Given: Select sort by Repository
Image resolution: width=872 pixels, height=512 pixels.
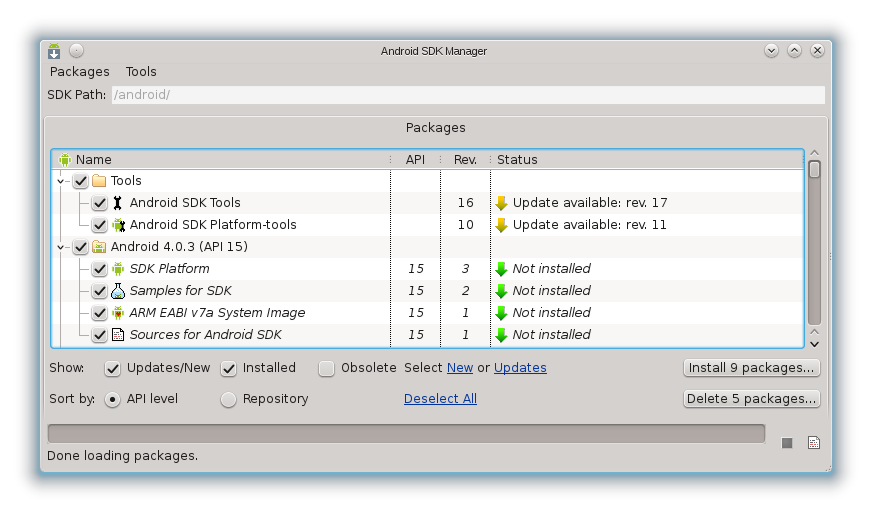Looking at the screenshot, I should click(228, 400).
